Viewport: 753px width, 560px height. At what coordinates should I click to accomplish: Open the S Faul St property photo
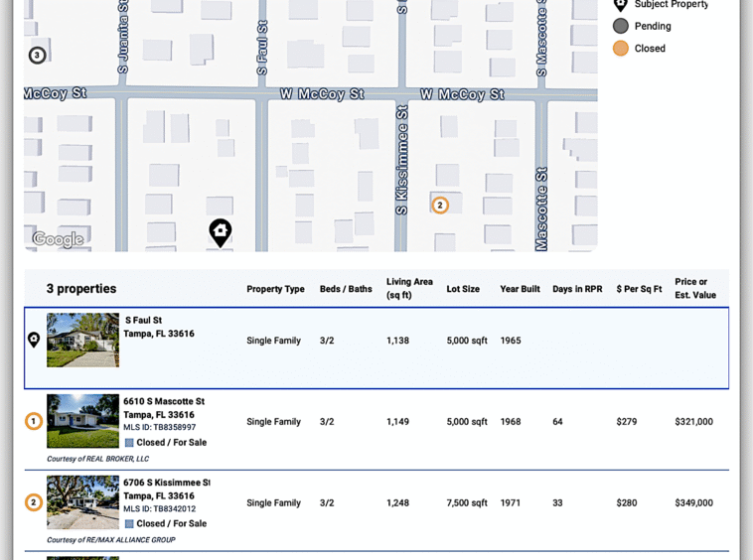point(82,341)
